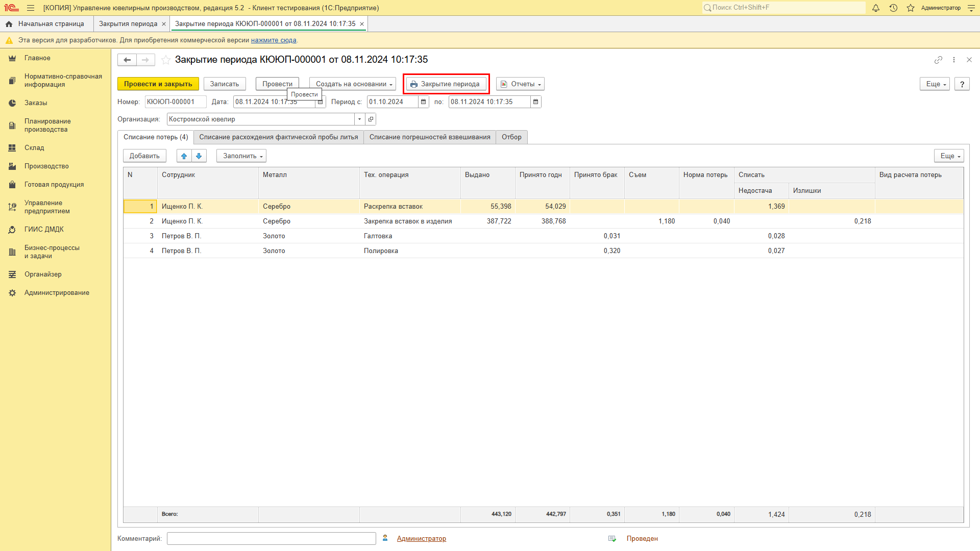
Task: Open calendar for по field
Action: click(x=536, y=102)
